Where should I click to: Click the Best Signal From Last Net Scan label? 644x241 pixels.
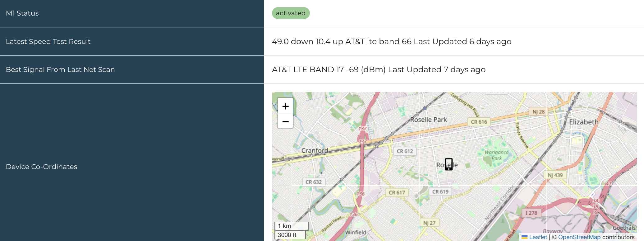(x=60, y=69)
